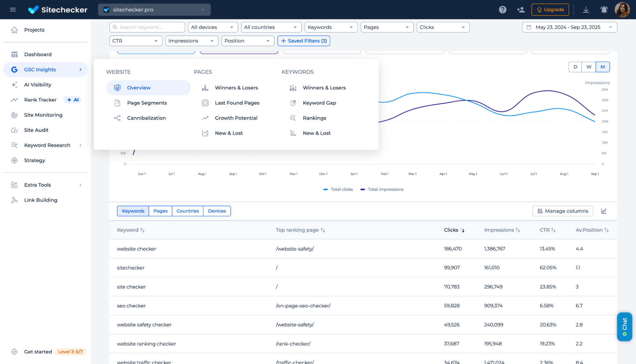Screen dimensions: 636x364
Task: Click the Strategy target icon
Action: tap(14, 161)
